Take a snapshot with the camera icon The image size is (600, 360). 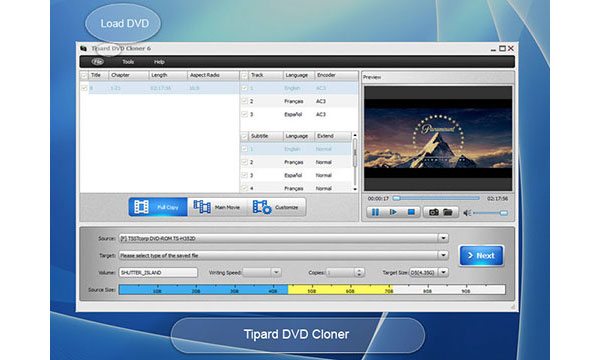point(434,212)
